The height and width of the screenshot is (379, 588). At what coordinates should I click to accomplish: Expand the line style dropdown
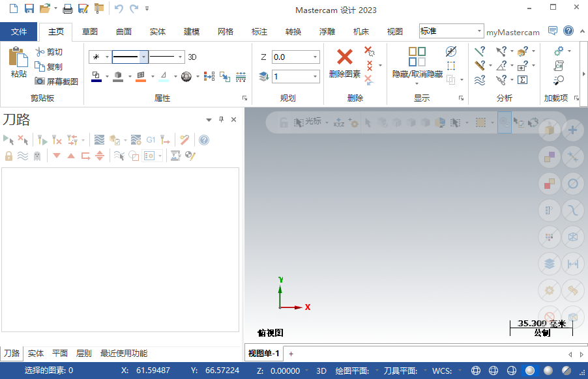[143, 57]
